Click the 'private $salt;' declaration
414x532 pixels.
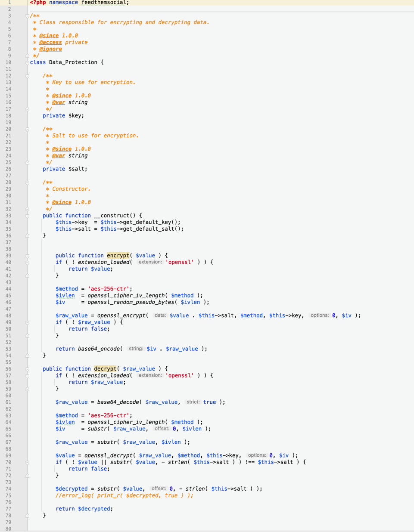point(65,169)
